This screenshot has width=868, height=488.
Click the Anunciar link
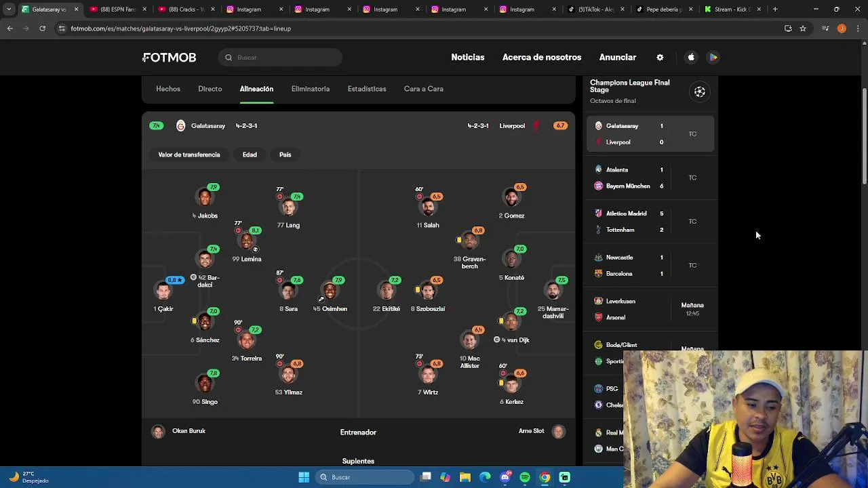click(x=618, y=58)
